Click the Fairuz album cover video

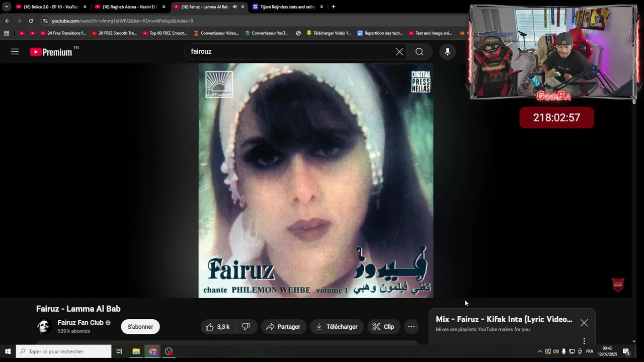316,180
